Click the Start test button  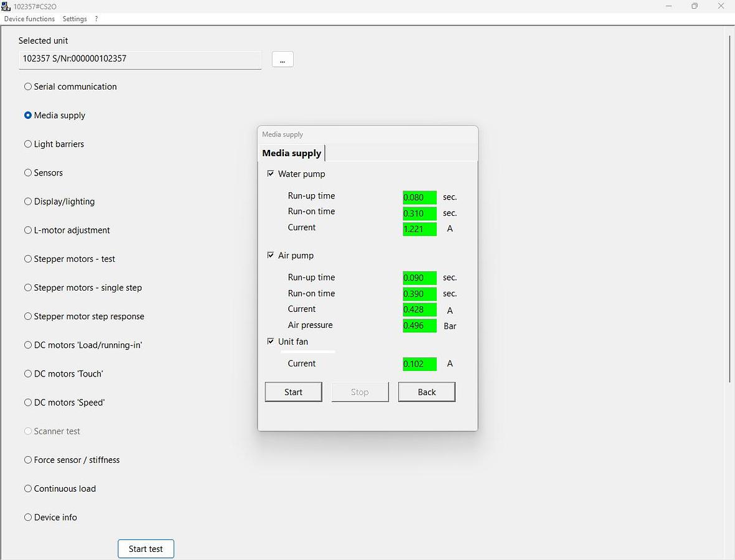point(146,549)
